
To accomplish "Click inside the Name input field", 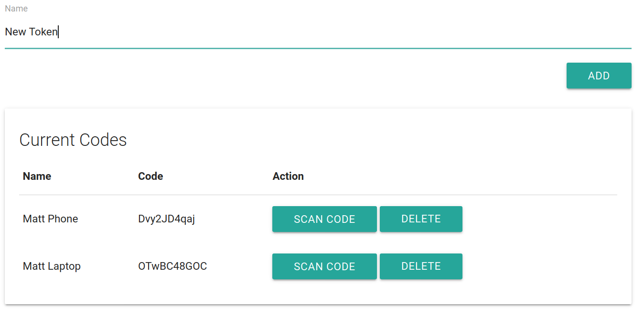I will (191, 32).
